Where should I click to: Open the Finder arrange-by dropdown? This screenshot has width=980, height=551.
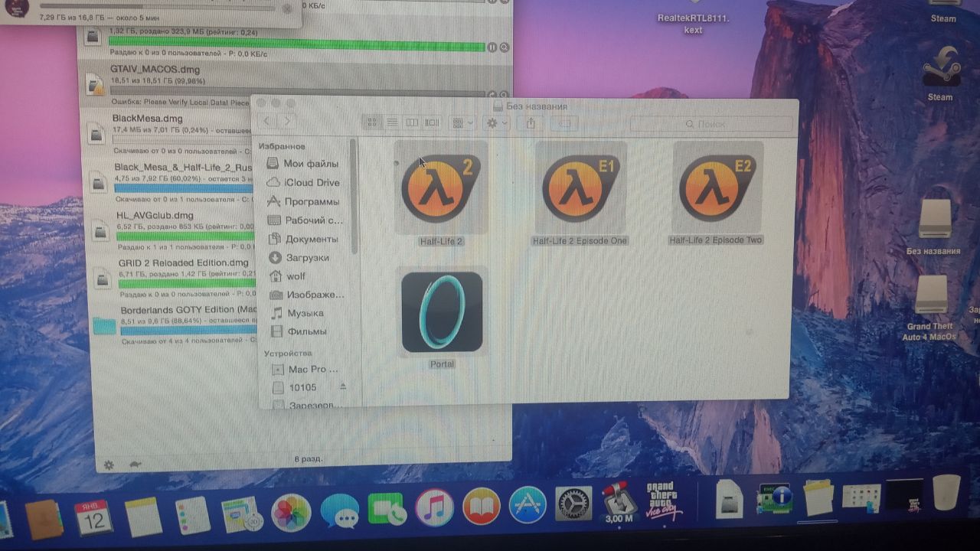(462, 122)
